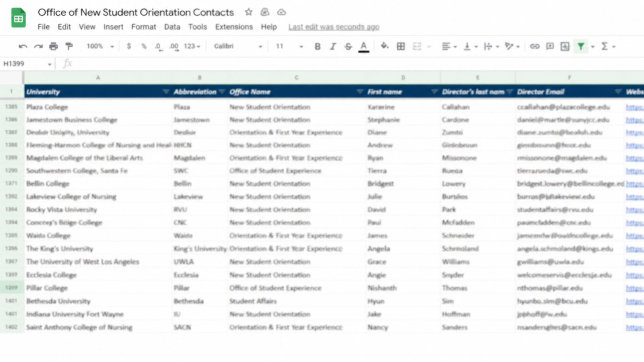The height and width of the screenshot is (362, 644).
Task: Click the Name box showing H1399
Action: [27, 64]
